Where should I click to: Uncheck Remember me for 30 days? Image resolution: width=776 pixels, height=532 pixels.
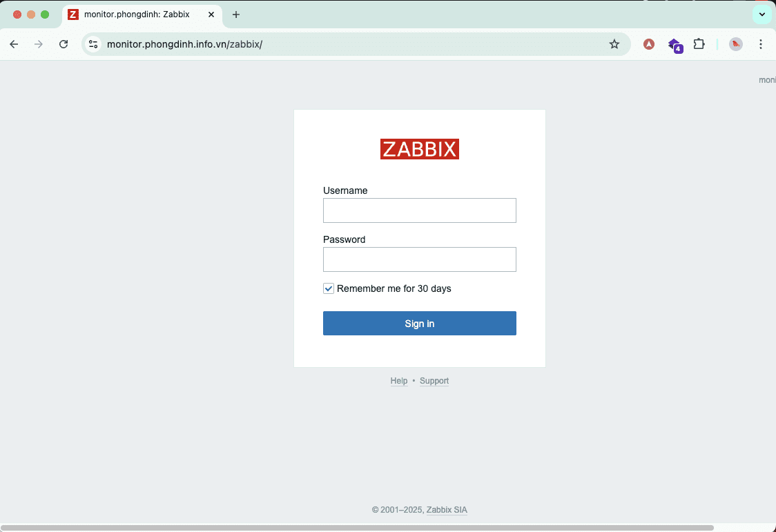(x=329, y=288)
